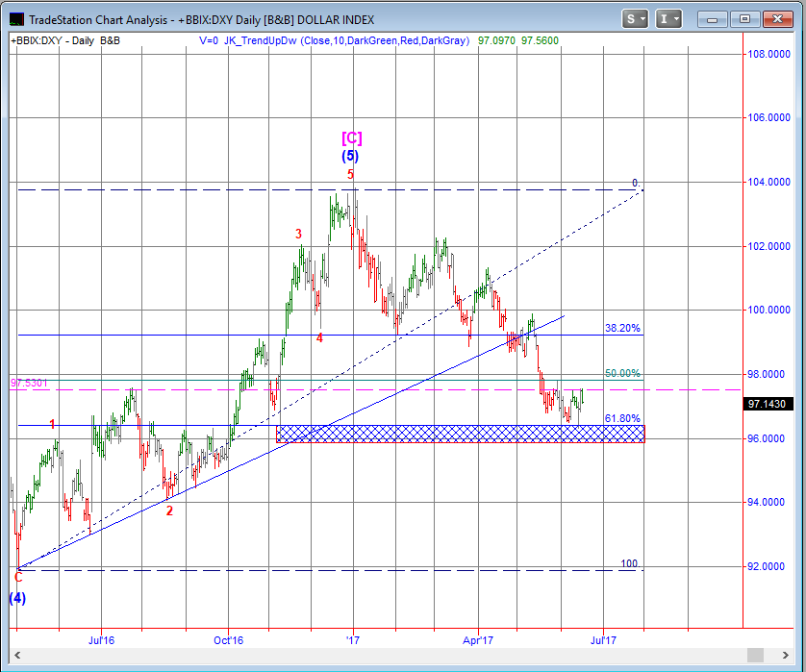Close the Chart Analysis window
806x672 pixels.
click(775, 18)
